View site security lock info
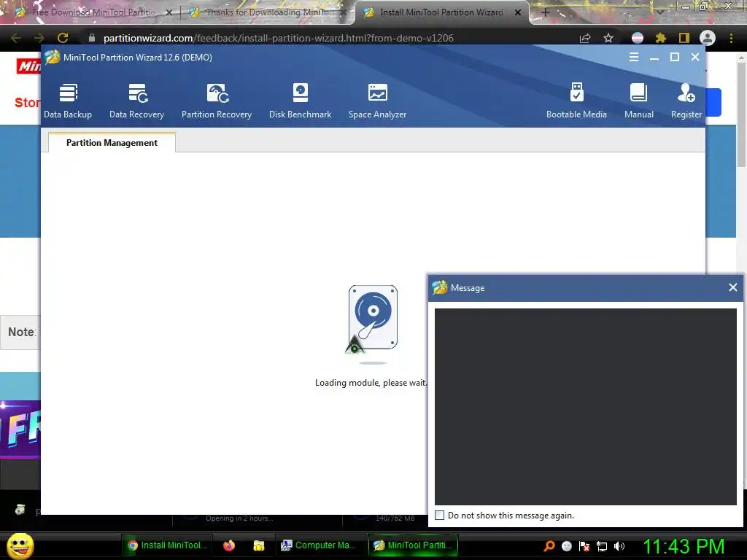The height and width of the screenshot is (560, 747). [91, 38]
